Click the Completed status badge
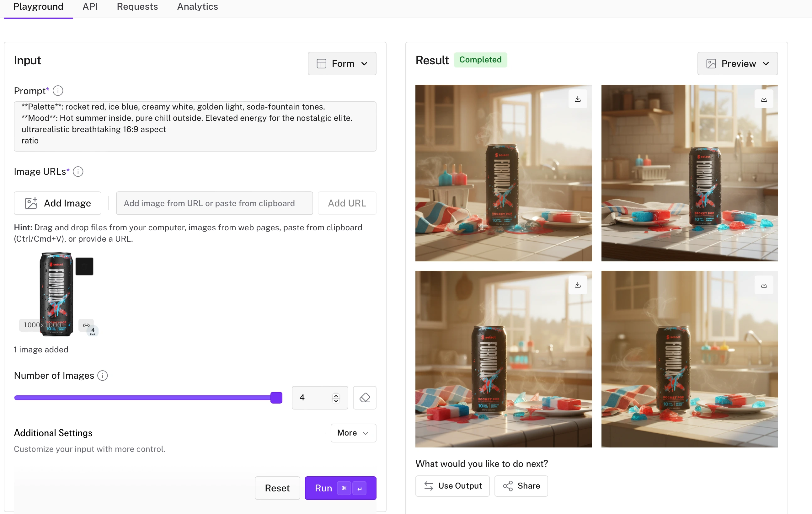812x514 pixels. coord(480,60)
